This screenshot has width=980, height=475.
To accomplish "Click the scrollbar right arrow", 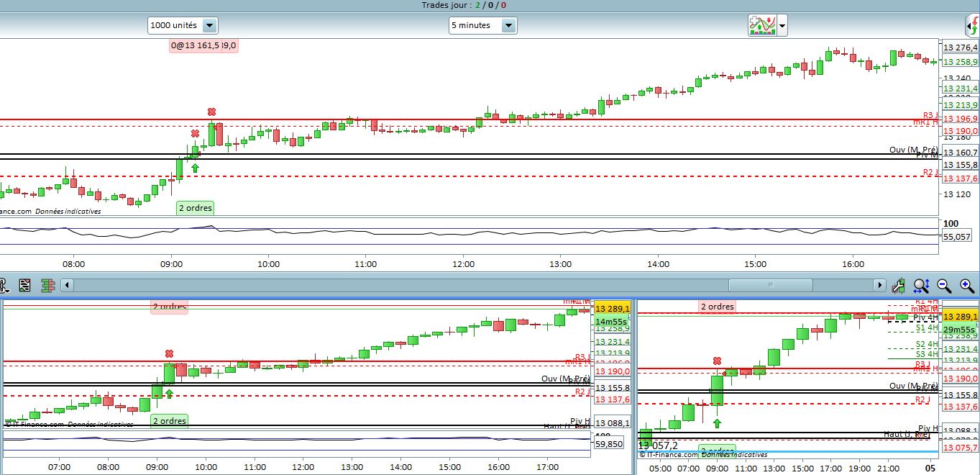I will [879, 285].
